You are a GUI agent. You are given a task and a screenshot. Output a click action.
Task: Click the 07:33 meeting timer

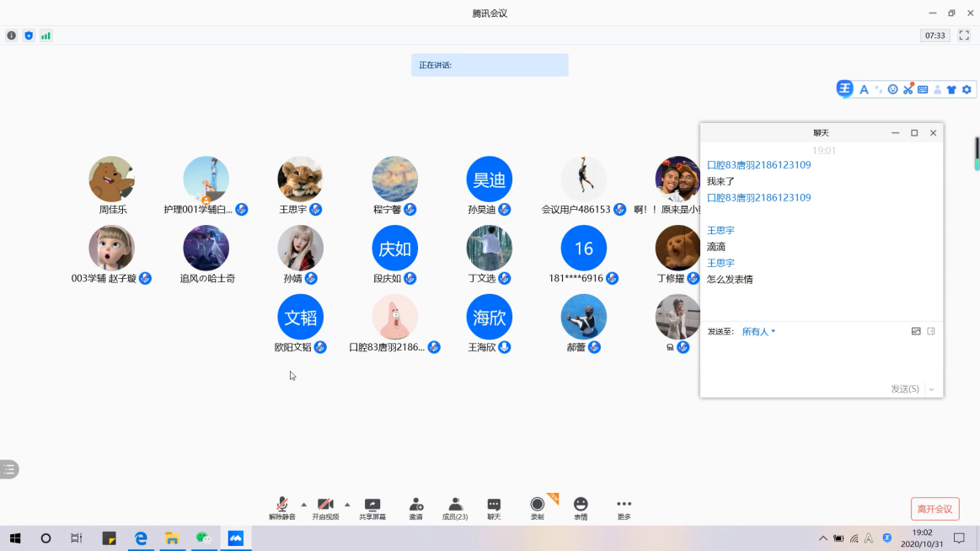[x=935, y=35]
